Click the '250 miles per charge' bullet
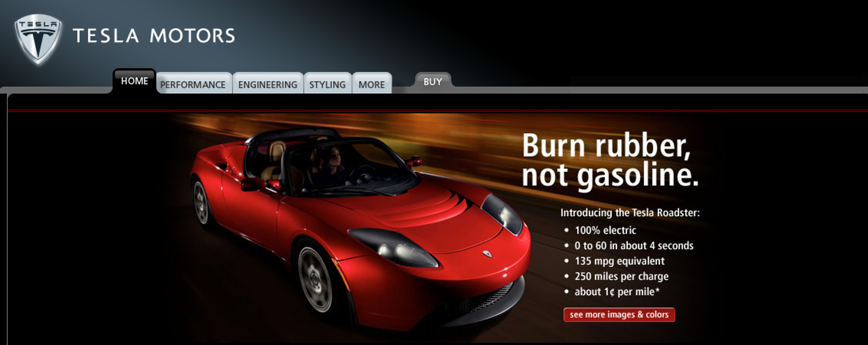This screenshot has width=868, height=345. [621, 277]
